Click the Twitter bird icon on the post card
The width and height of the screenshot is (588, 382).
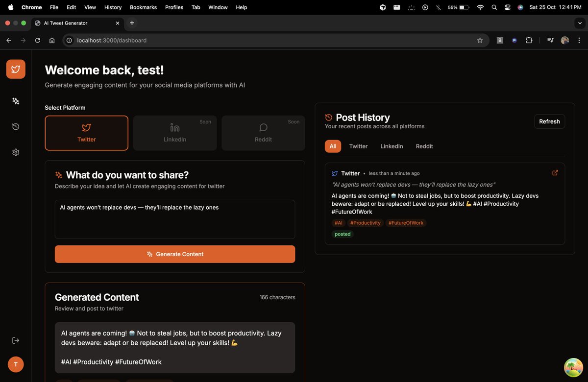[x=334, y=173]
